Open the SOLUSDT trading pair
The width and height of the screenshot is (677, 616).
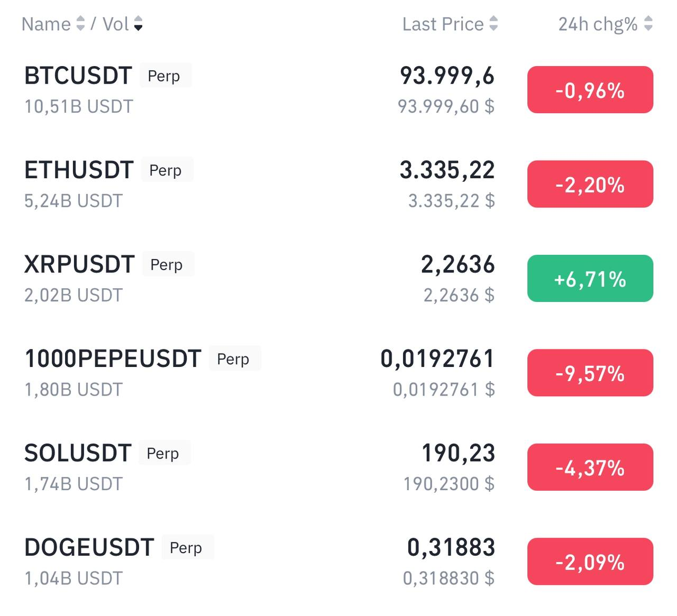[x=78, y=453]
